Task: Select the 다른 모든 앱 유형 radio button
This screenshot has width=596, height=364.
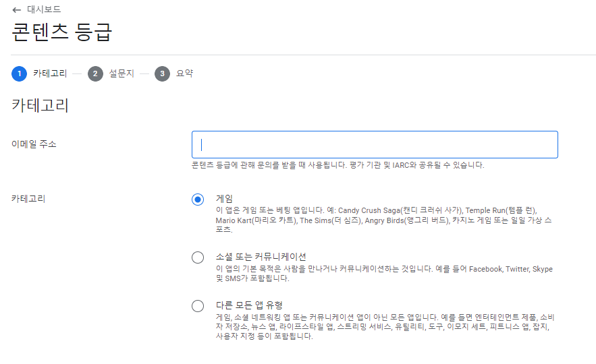Action: tap(198, 306)
